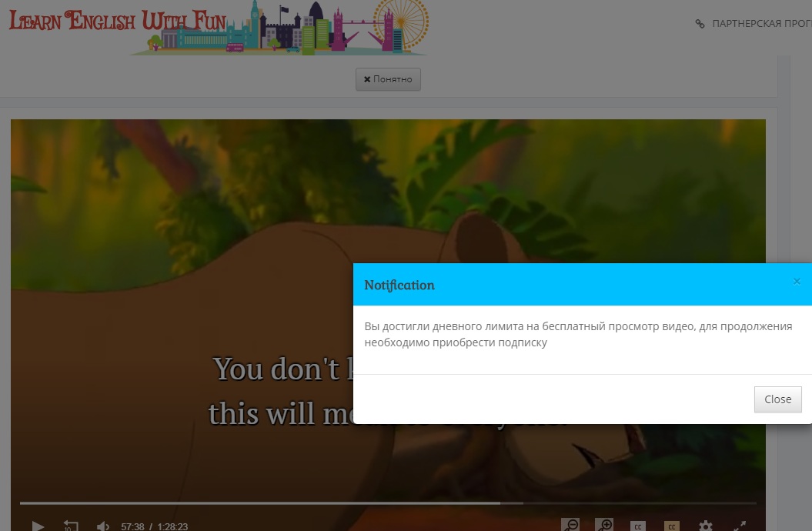
Task: Toggle the first CC subtitles button
Action: 637,526
